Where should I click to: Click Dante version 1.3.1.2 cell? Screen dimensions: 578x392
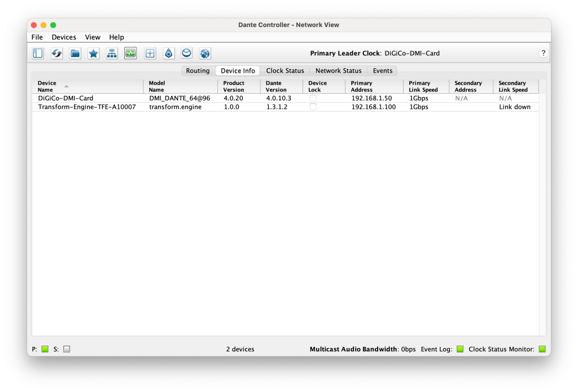(x=277, y=107)
